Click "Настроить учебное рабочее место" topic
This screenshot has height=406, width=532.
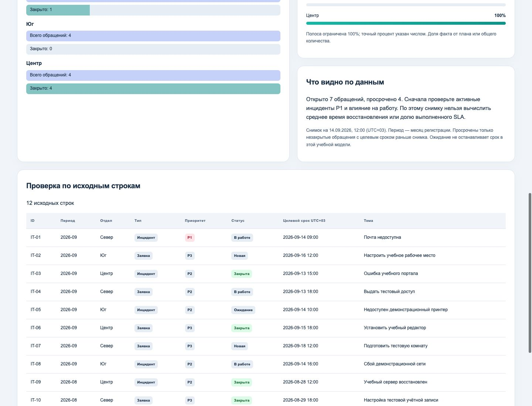click(x=399, y=255)
